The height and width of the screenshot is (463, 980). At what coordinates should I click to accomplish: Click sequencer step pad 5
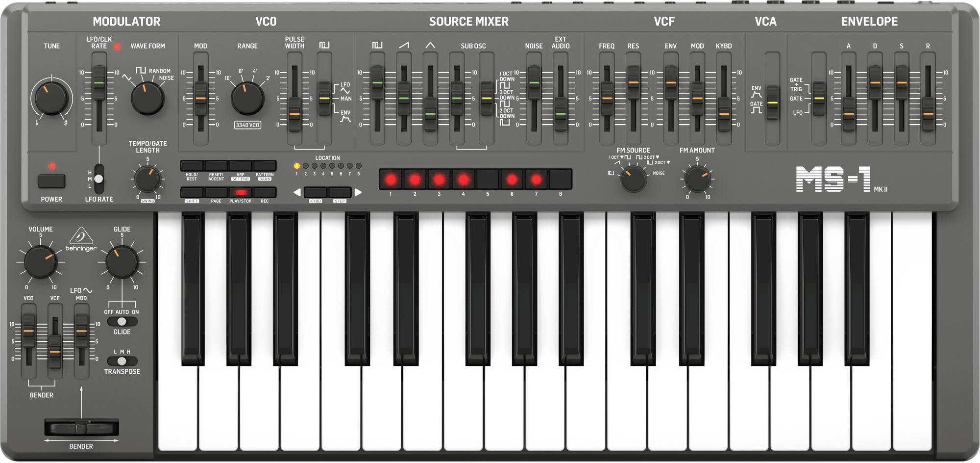488,180
